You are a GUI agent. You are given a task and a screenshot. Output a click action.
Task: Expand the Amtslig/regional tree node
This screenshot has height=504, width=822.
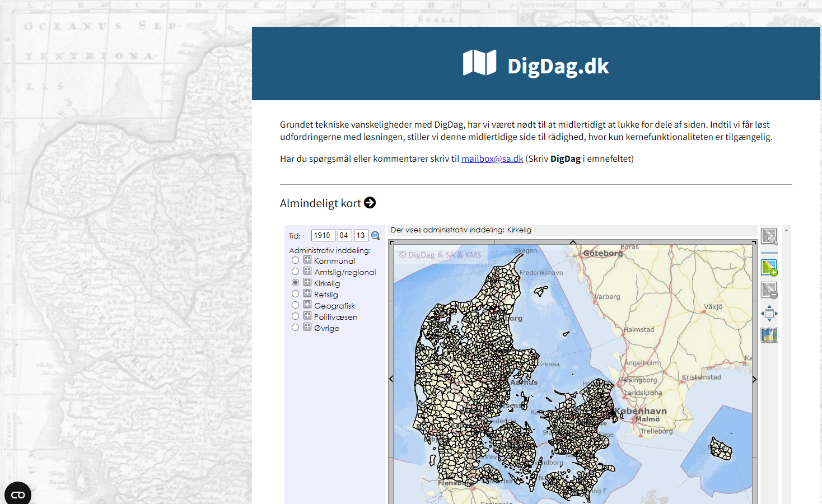tap(307, 271)
